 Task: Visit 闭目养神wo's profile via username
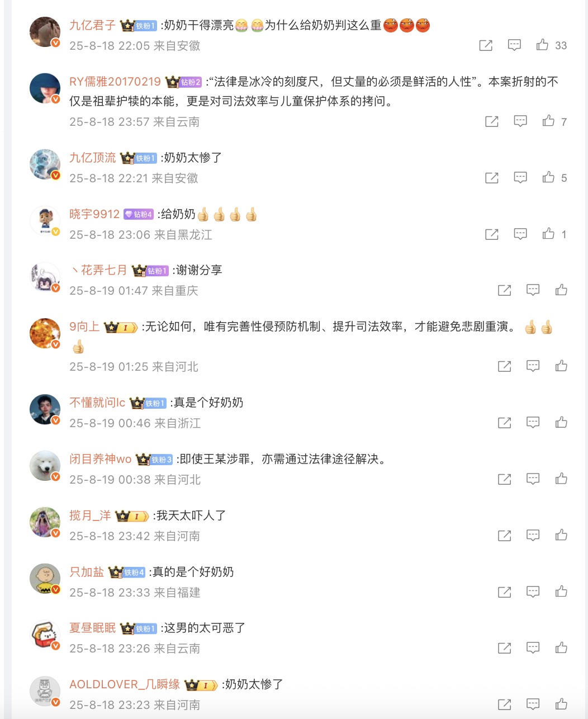[x=101, y=460]
